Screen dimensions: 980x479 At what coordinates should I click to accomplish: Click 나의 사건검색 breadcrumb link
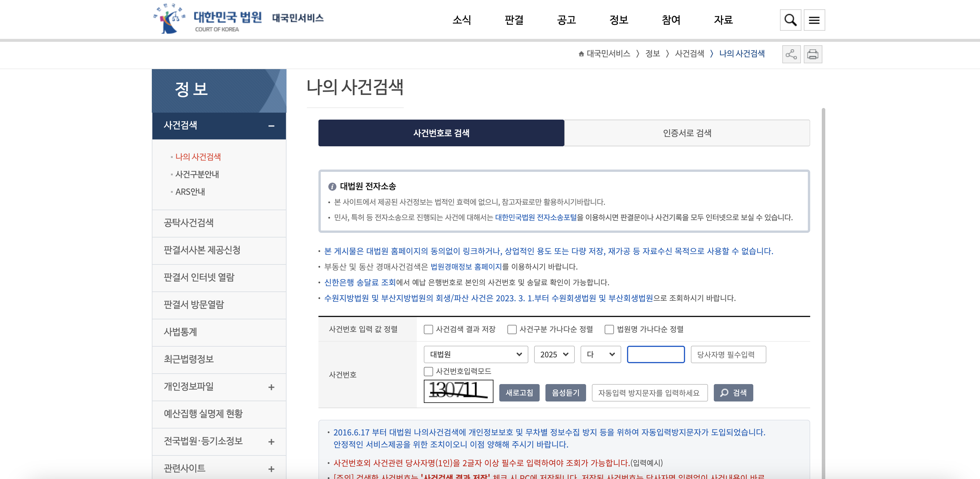(x=741, y=54)
